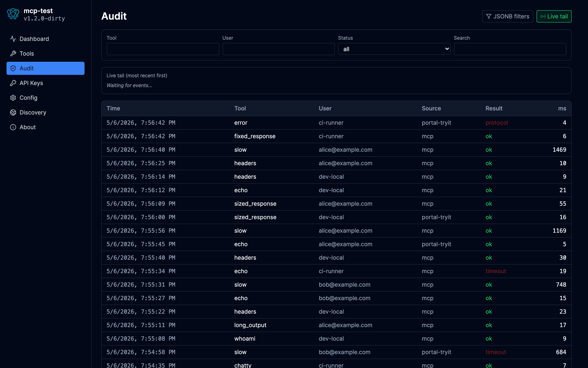Viewport: 588px width, 368px height.
Task: Click the mcp-test logo icon
Action: pyautogui.click(x=13, y=14)
